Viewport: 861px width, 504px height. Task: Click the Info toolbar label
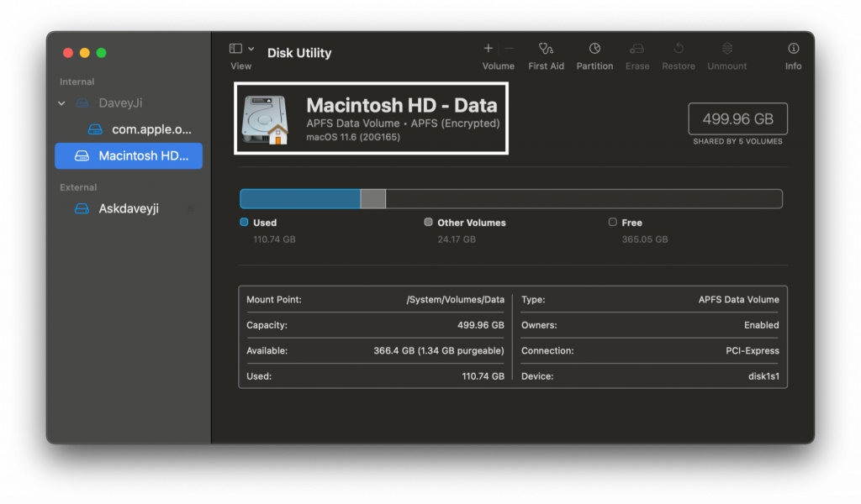[793, 66]
